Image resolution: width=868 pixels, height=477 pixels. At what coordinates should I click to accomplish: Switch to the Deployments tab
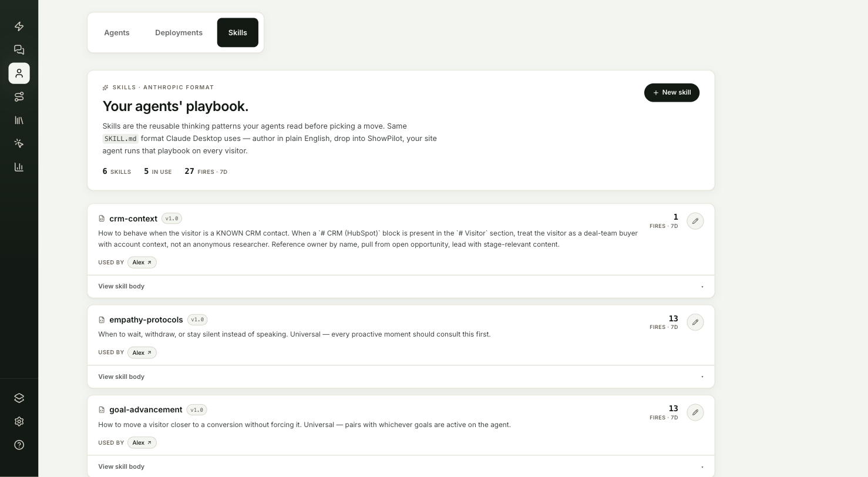point(179,33)
